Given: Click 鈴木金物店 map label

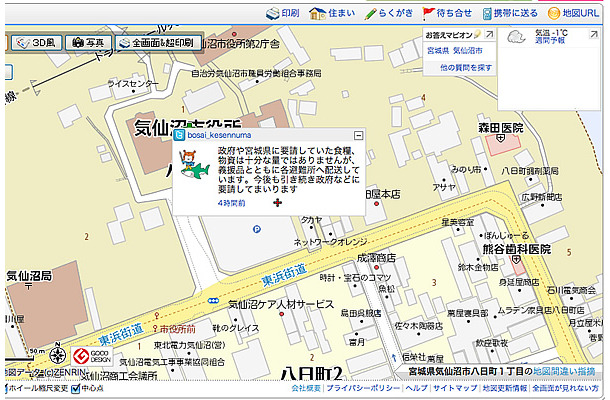Looking at the screenshot, I should [478, 267].
